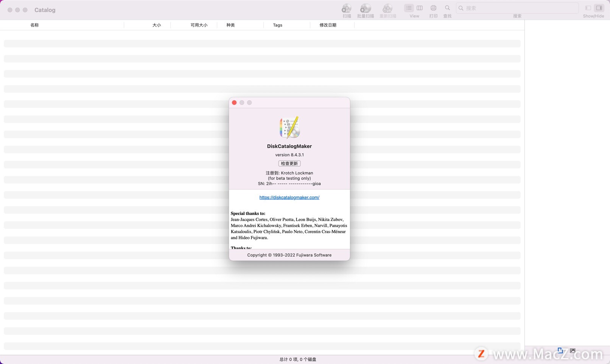610x364 pixels.
Task: Toggle the left sidebar Show/Hide button
Action: (588, 8)
